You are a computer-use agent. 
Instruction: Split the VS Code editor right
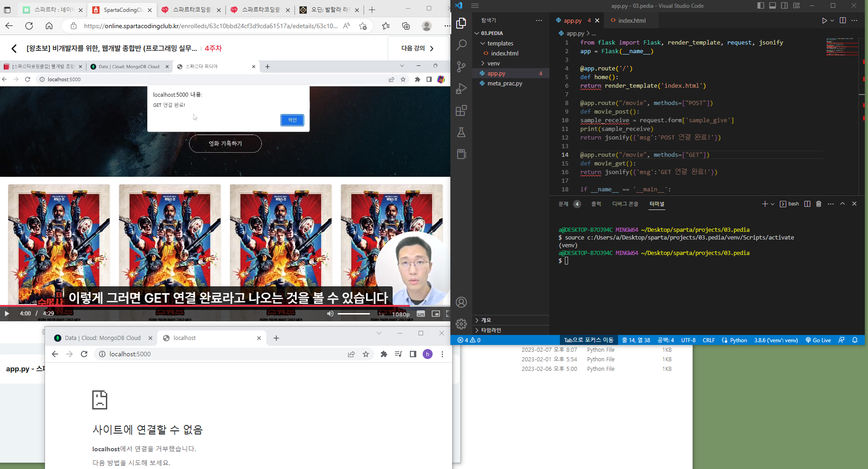pos(843,20)
